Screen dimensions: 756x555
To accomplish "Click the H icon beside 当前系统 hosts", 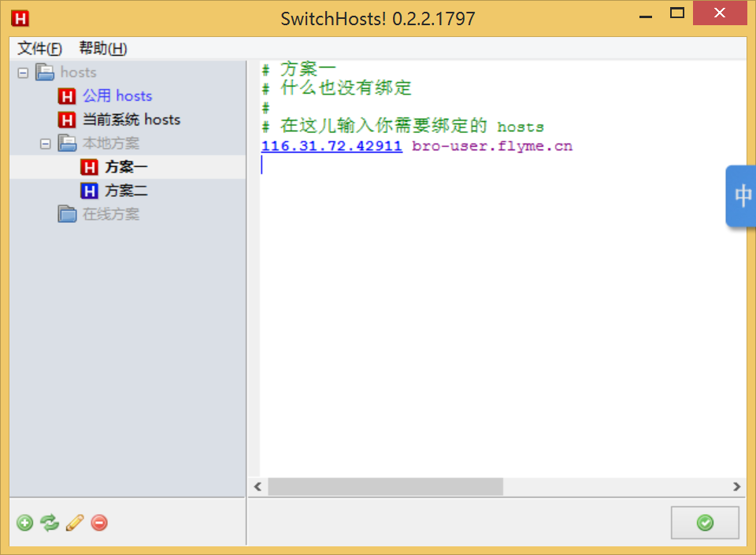I will [66, 120].
